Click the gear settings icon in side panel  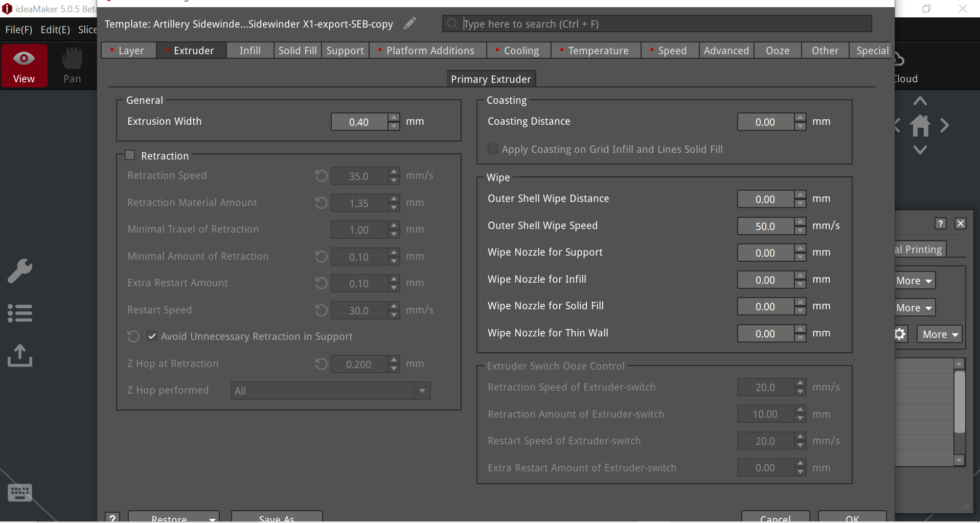coord(900,334)
